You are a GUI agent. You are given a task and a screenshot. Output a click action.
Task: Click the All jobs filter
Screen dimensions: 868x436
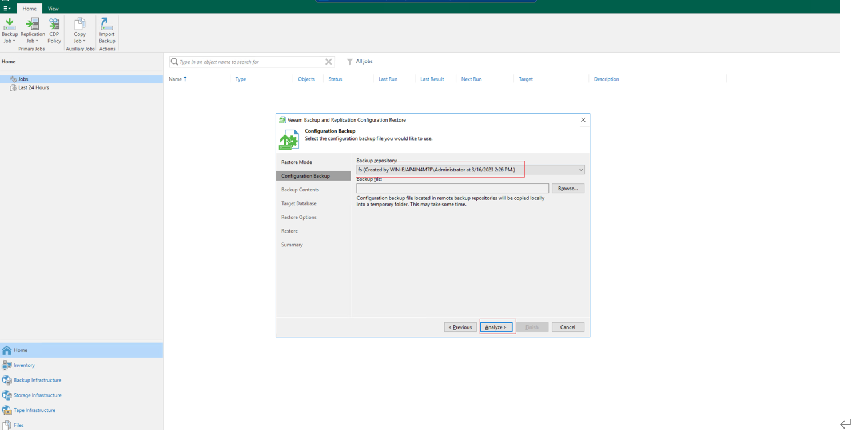[x=360, y=62]
